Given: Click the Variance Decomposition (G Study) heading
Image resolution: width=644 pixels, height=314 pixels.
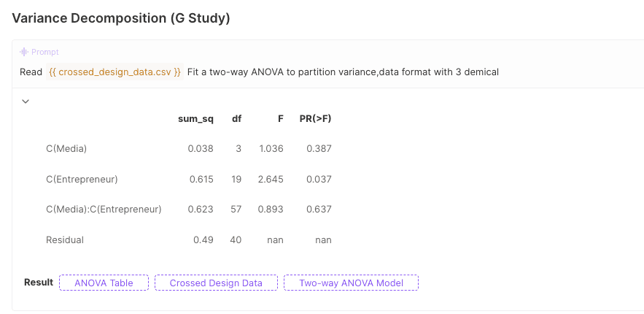Looking at the screenshot, I should coord(121,18).
